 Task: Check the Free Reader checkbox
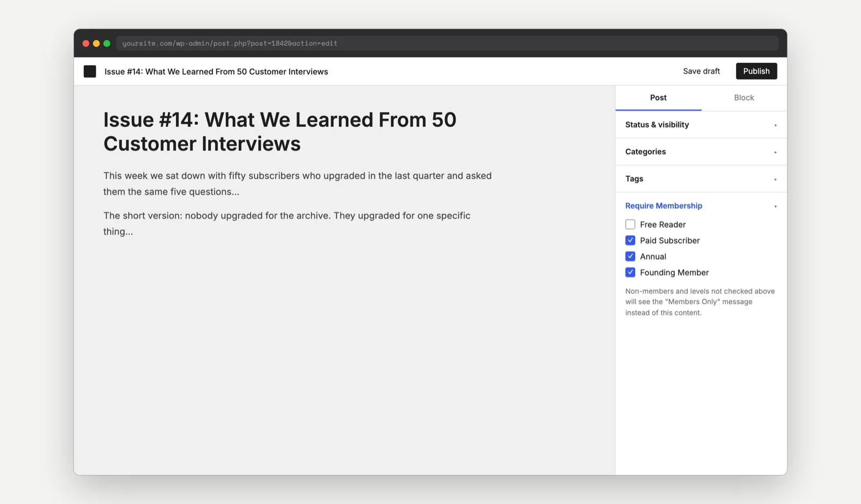(x=630, y=224)
